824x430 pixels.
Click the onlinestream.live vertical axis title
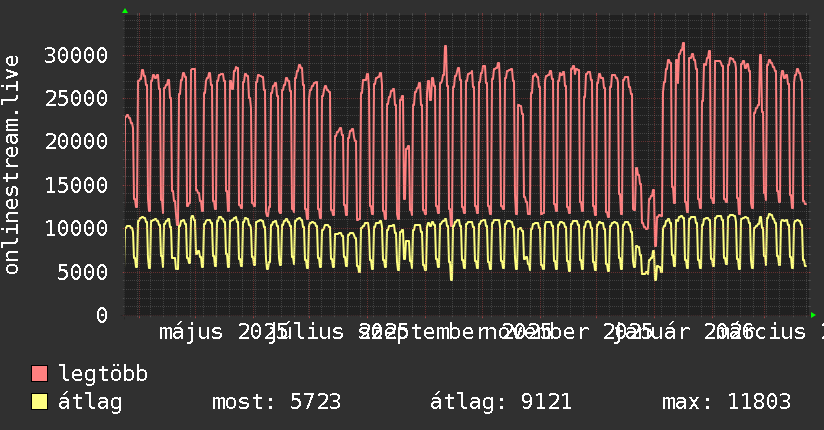coord(11,165)
